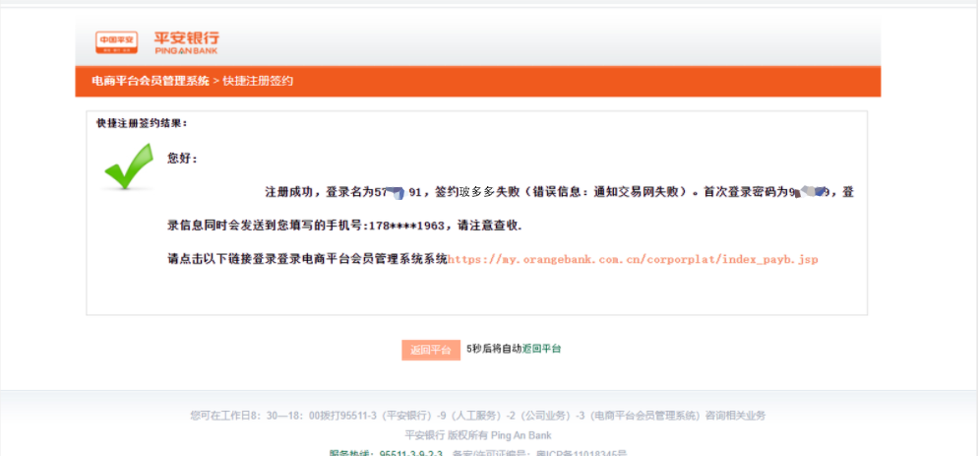
Task: Click the green success checkmark icon
Action: click(x=129, y=166)
